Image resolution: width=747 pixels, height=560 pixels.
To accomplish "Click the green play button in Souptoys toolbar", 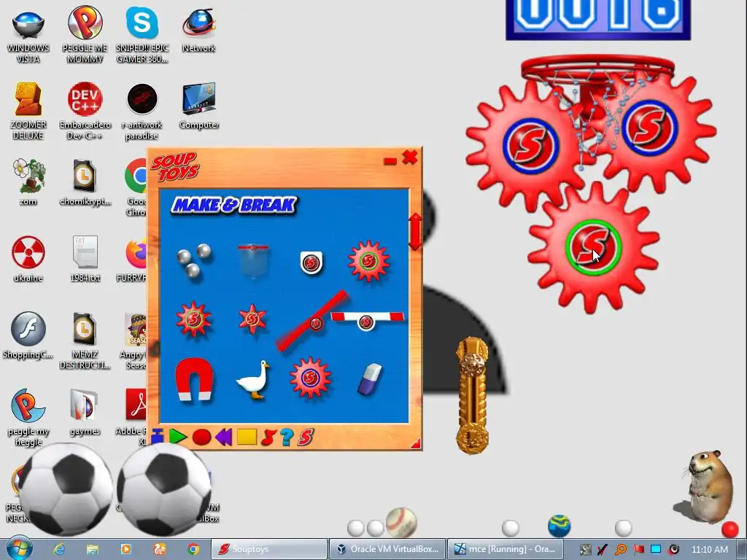I will click(x=178, y=437).
